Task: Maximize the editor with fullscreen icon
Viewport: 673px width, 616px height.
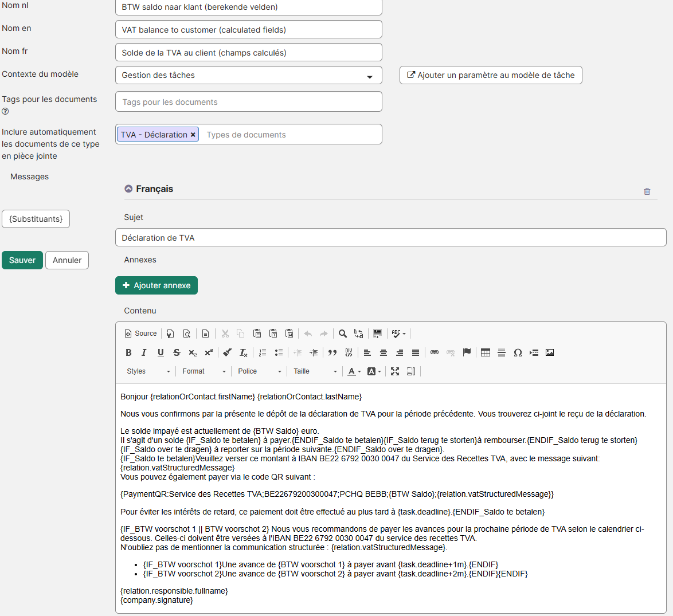Action: (395, 371)
